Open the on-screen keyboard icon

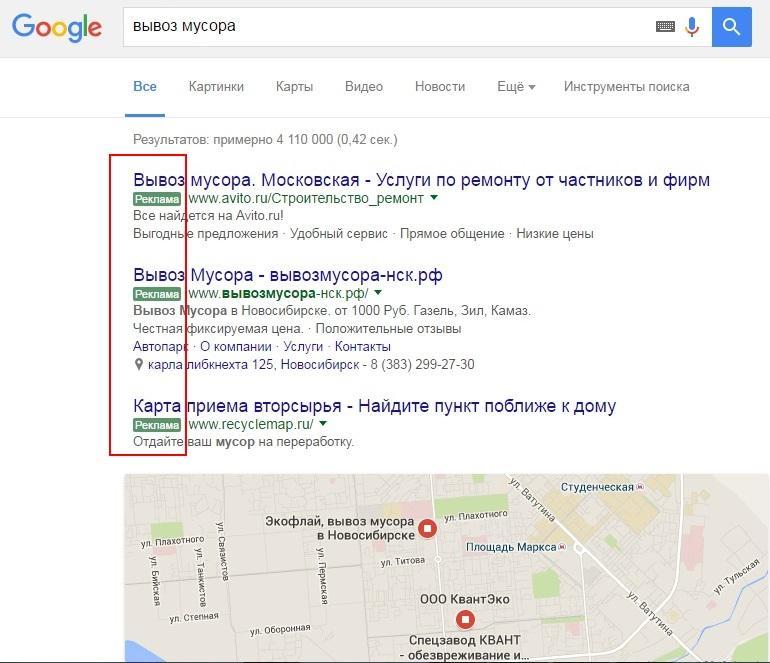pos(665,27)
